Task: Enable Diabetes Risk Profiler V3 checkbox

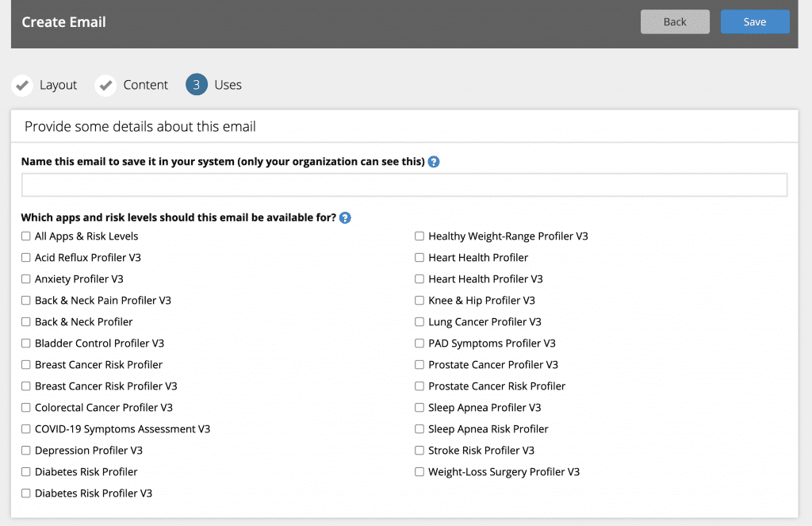Action: [x=26, y=493]
